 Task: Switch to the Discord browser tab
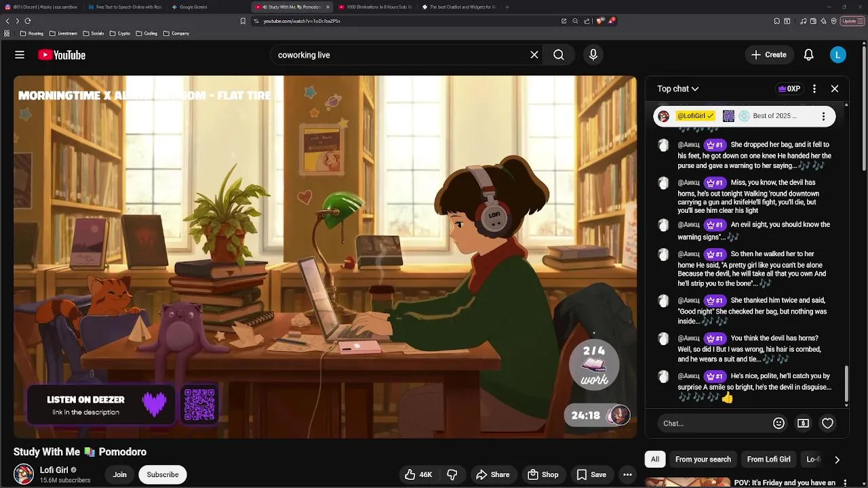pyautogui.click(x=42, y=7)
